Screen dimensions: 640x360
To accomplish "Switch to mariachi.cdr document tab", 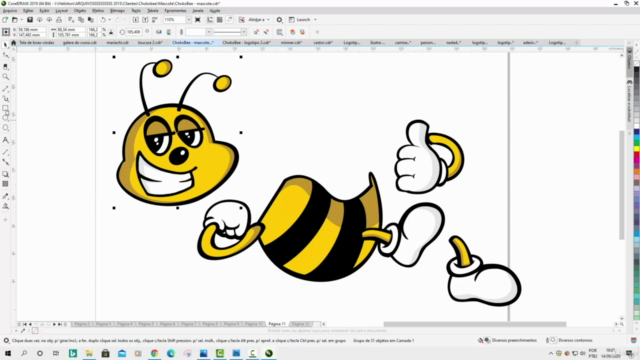I will coord(118,42).
